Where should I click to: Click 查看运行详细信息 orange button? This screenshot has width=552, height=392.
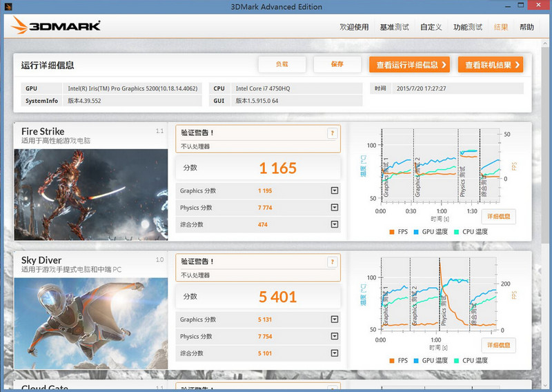pos(409,65)
